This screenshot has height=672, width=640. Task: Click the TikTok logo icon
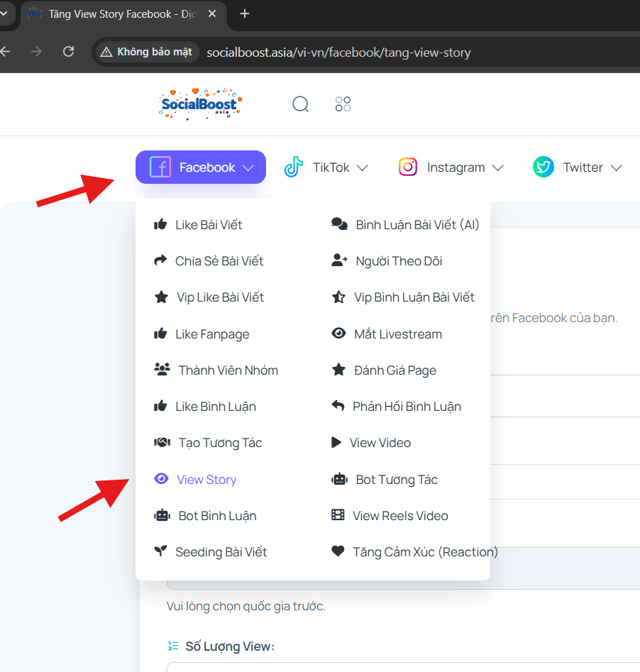[294, 167]
